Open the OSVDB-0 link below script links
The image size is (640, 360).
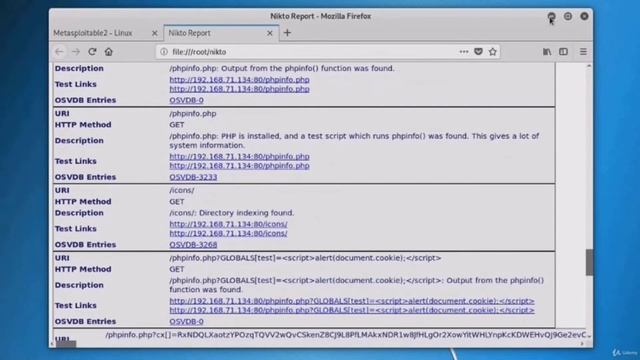[x=187, y=322]
